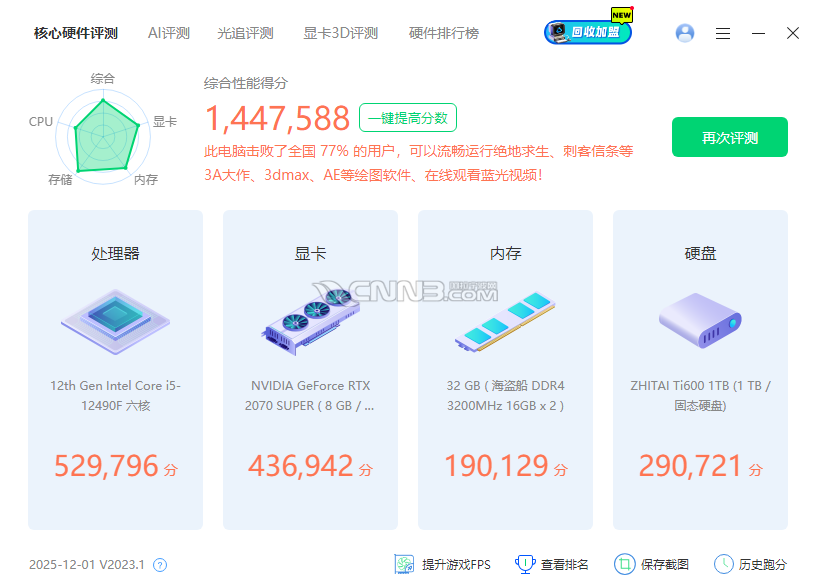Viewport: 814px width, 587px height.
Task: Switch to the AI评测 tab
Action: click(168, 32)
